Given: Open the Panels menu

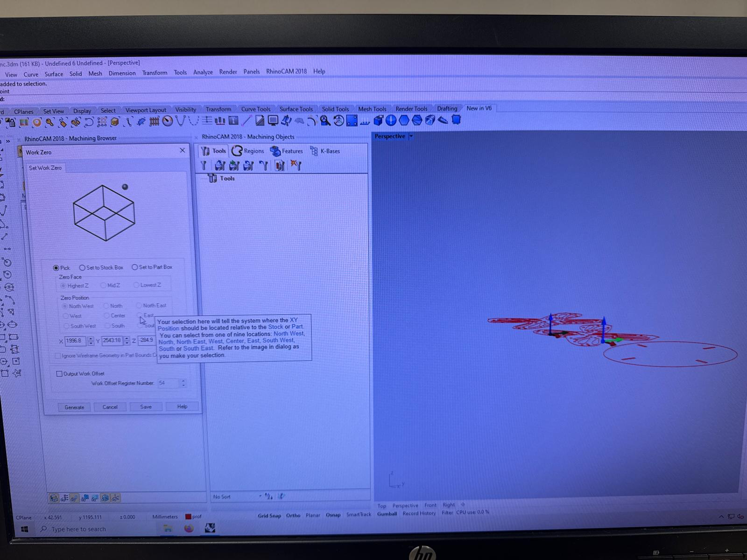Looking at the screenshot, I should [x=251, y=72].
